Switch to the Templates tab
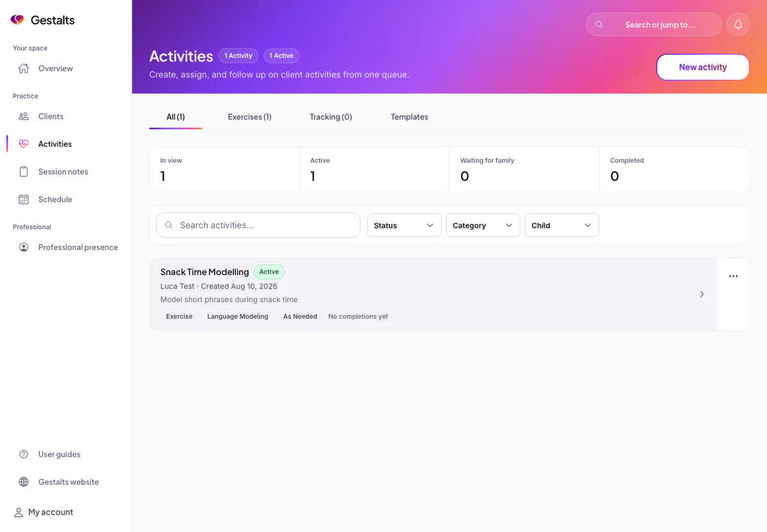Image resolution: width=767 pixels, height=532 pixels. point(410,117)
